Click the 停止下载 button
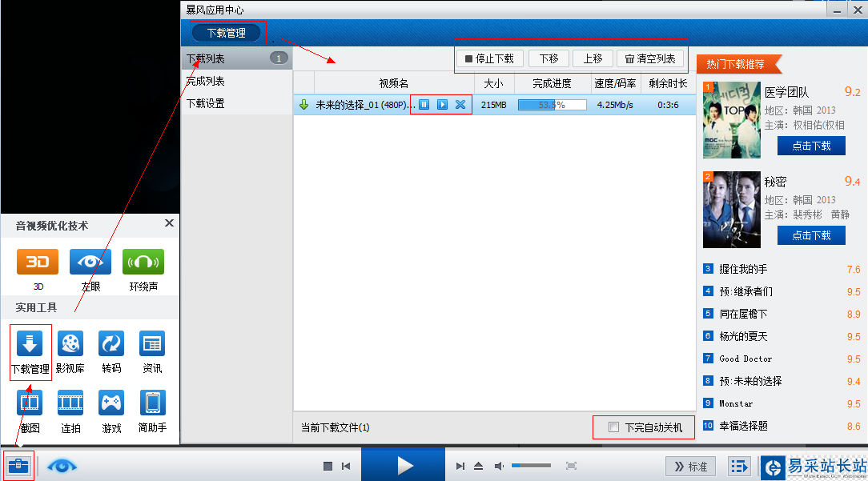The width and height of the screenshot is (868, 481). click(x=490, y=58)
